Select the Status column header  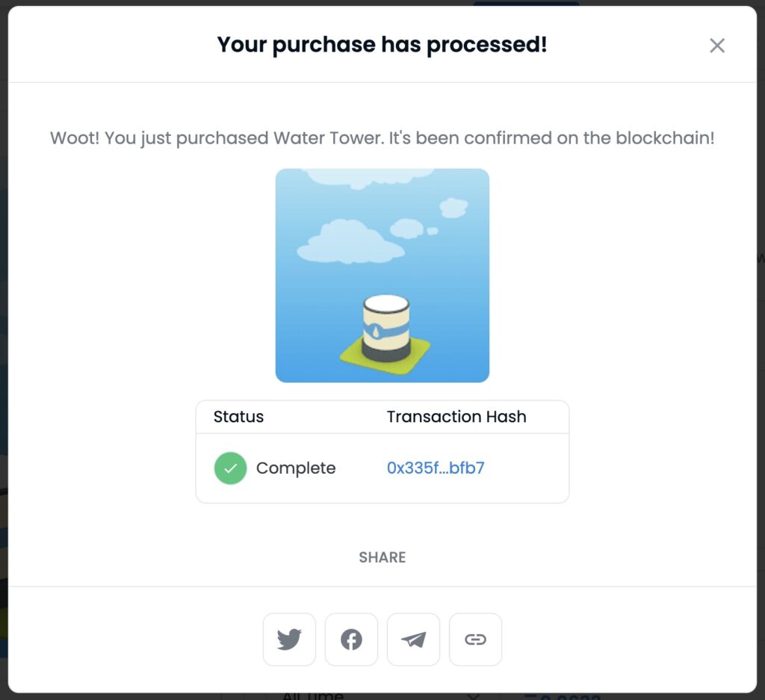pyautogui.click(x=238, y=417)
